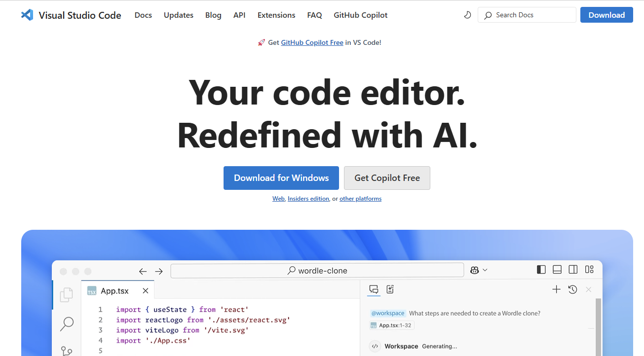644x356 pixels.
Task: Click the Download button in header
Action: coord(606,15)
